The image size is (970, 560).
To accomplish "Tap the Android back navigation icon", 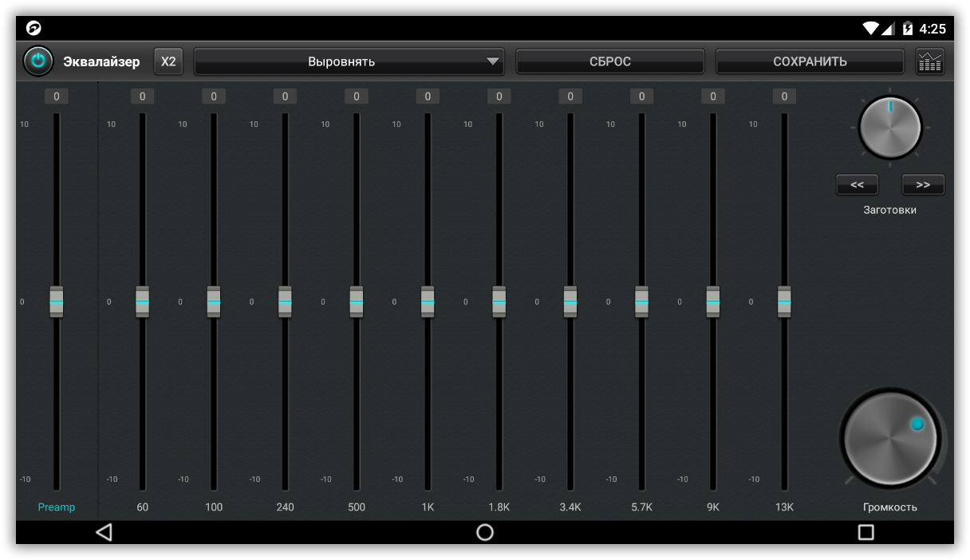I will click(104, 532).
